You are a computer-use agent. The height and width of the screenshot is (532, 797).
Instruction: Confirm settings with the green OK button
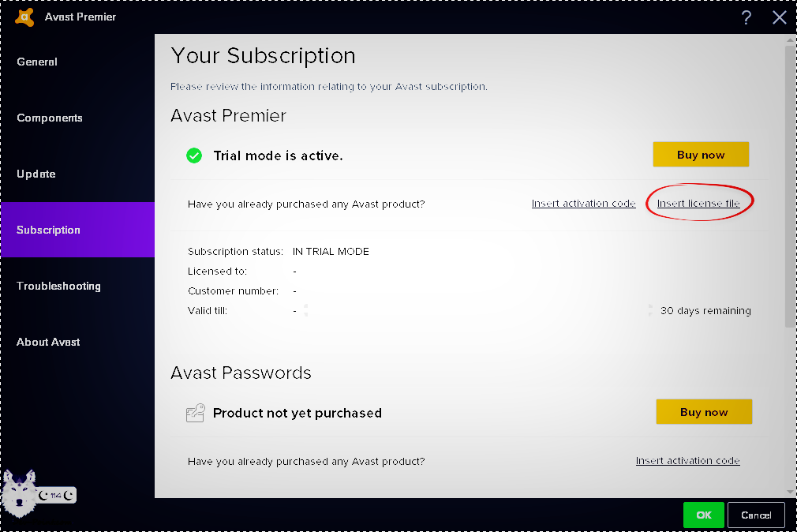pyautogui.click(x=704, y=515)
